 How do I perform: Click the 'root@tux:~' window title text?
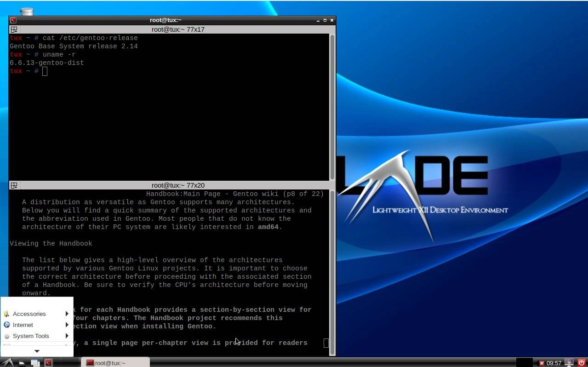point(166,20)
